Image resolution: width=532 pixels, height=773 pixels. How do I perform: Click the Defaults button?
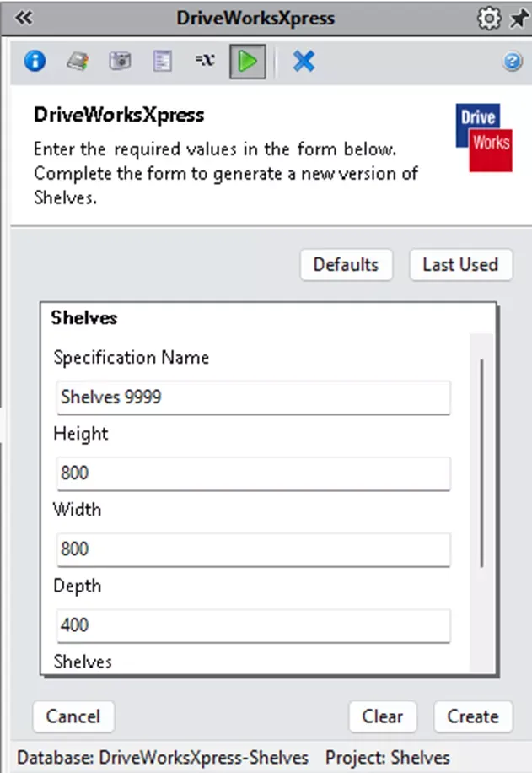point(347,265)
